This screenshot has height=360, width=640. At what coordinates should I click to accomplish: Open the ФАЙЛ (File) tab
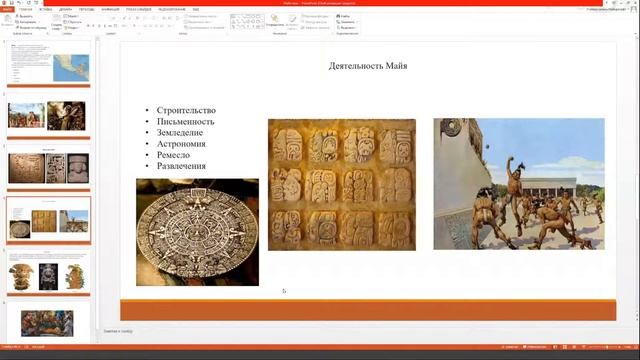[7, 9]
